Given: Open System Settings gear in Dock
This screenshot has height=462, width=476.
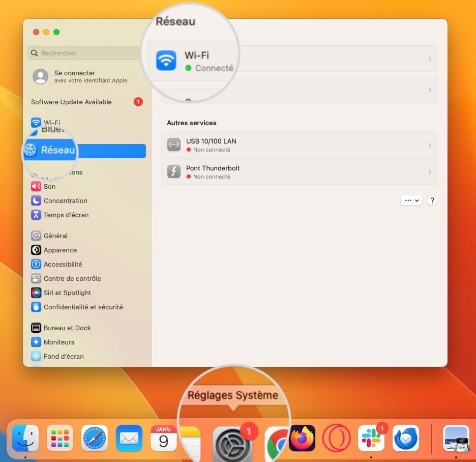Looking at the screenshot, I should point(233,444).
